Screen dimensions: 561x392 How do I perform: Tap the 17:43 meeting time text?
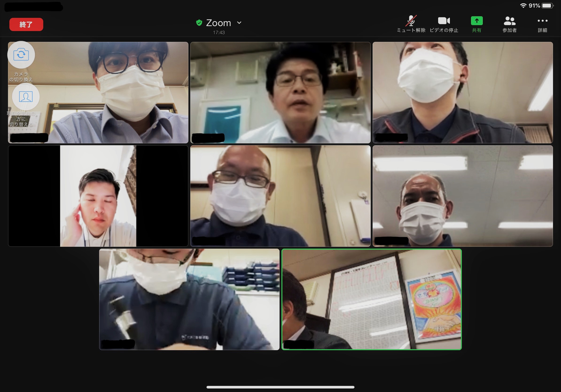pos(219,32)
